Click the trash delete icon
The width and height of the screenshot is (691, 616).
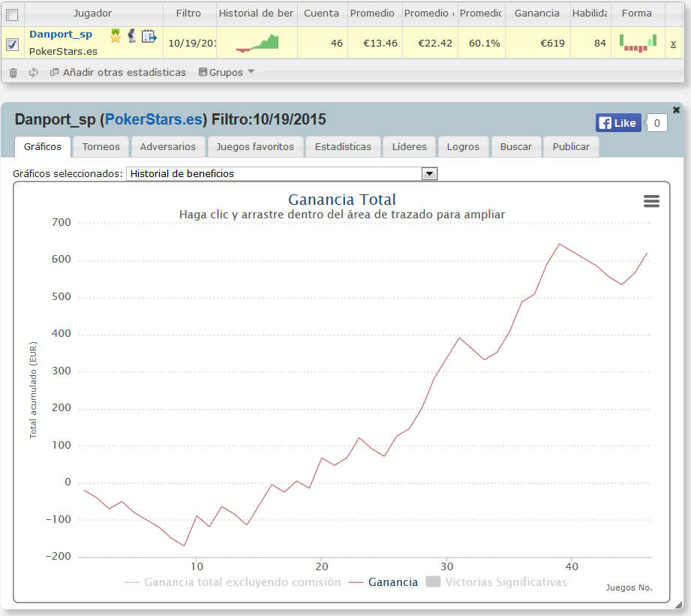pyautogui.click(x=14, y=73)
